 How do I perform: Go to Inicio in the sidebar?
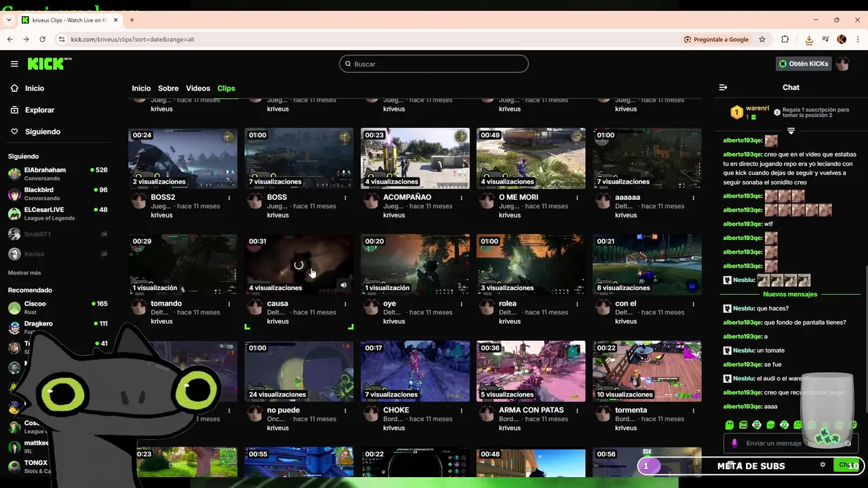pos(27,88)
